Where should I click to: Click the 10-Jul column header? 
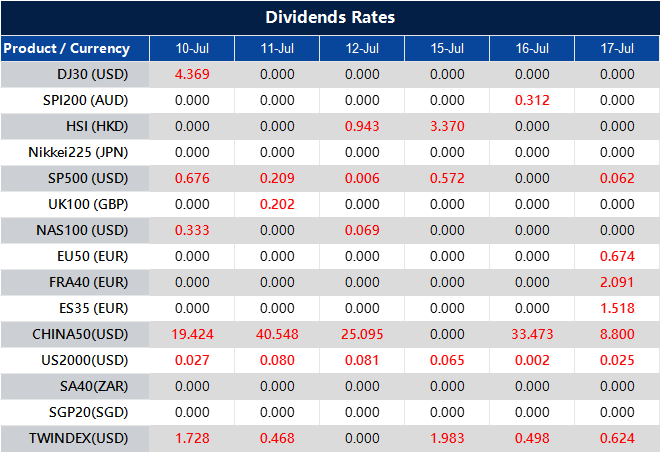tap(191, 48)
